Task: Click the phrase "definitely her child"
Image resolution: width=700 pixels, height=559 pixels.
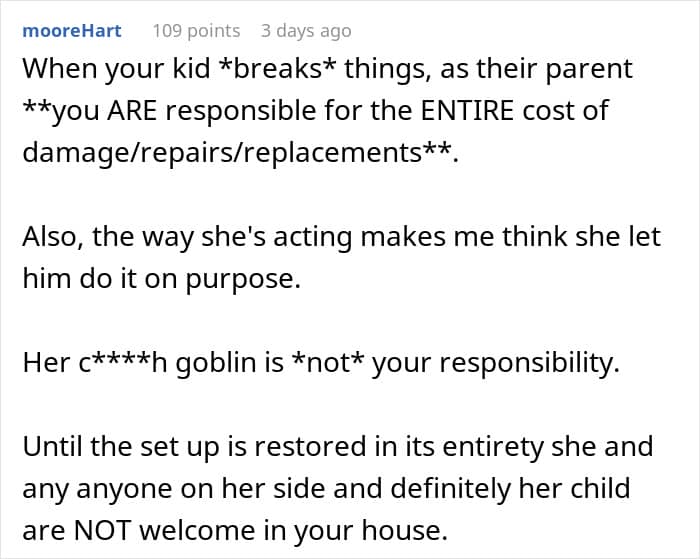Action: (x=510, y=488)
